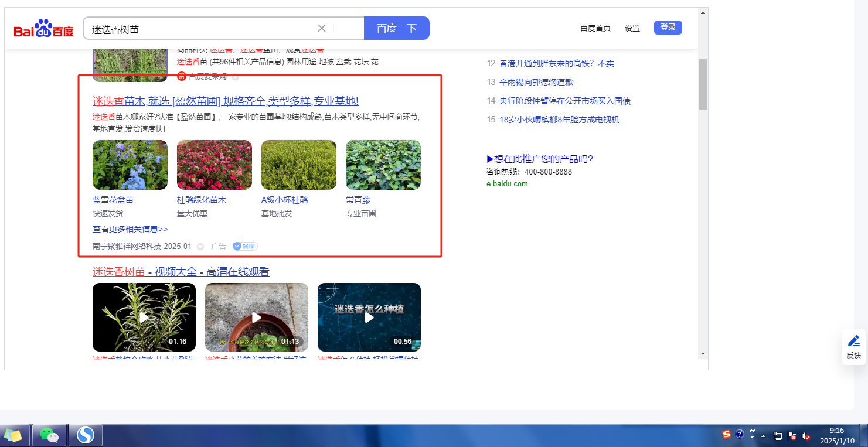Play the 01:16 rosemary video
This screenshot has height=447, width=868.
144,317
